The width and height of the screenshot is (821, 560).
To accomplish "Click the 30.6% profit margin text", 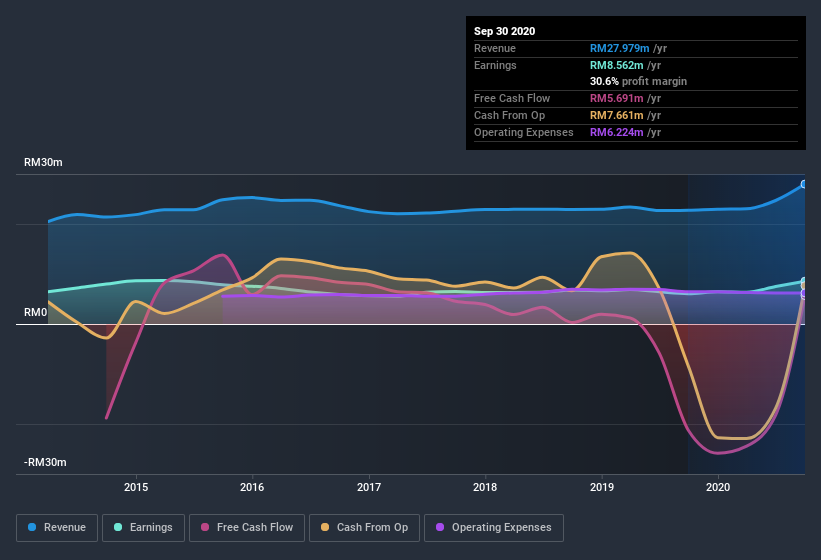I will pos(638,81).
